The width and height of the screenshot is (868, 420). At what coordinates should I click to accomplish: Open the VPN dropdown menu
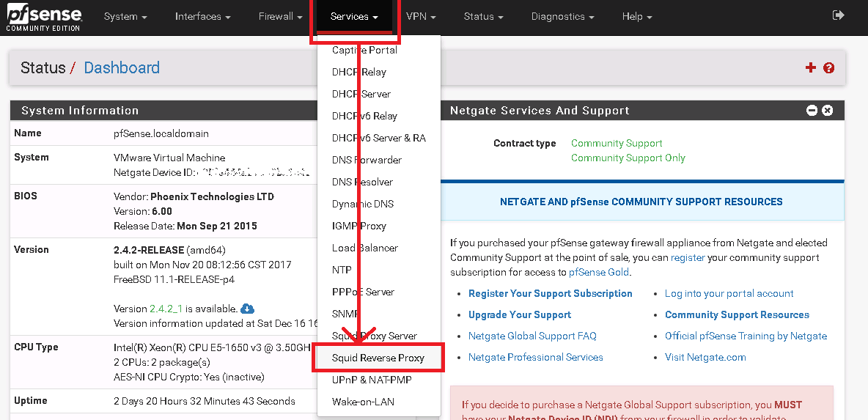(x=421, y=17)
